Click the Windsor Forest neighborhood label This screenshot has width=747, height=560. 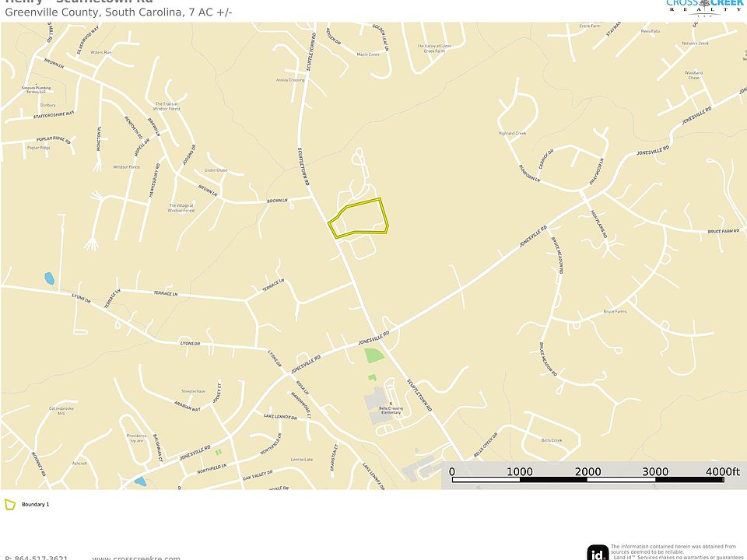tap(127, 167)
